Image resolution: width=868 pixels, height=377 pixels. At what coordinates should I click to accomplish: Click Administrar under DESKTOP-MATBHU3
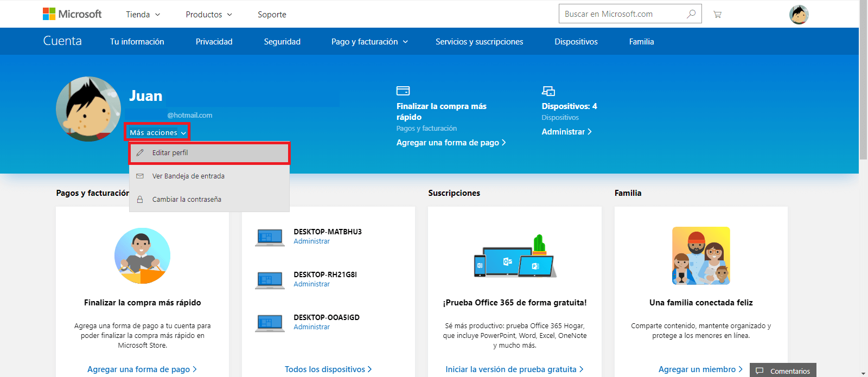point(312,241)
